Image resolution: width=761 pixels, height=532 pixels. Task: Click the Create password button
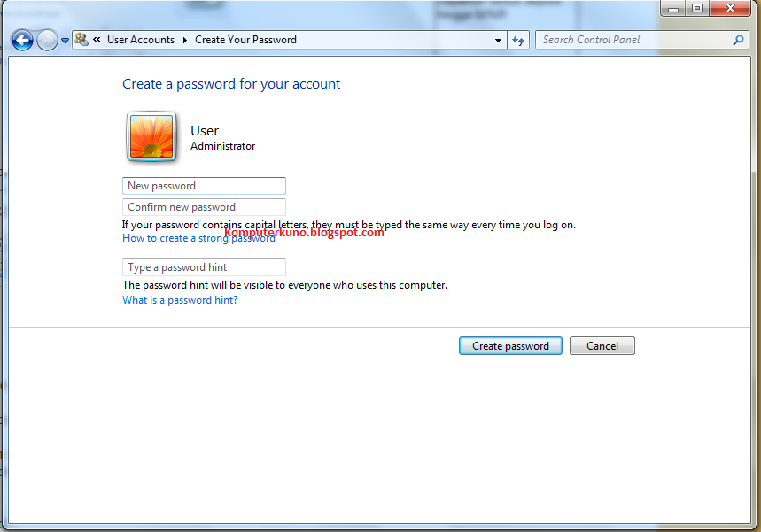510,346
